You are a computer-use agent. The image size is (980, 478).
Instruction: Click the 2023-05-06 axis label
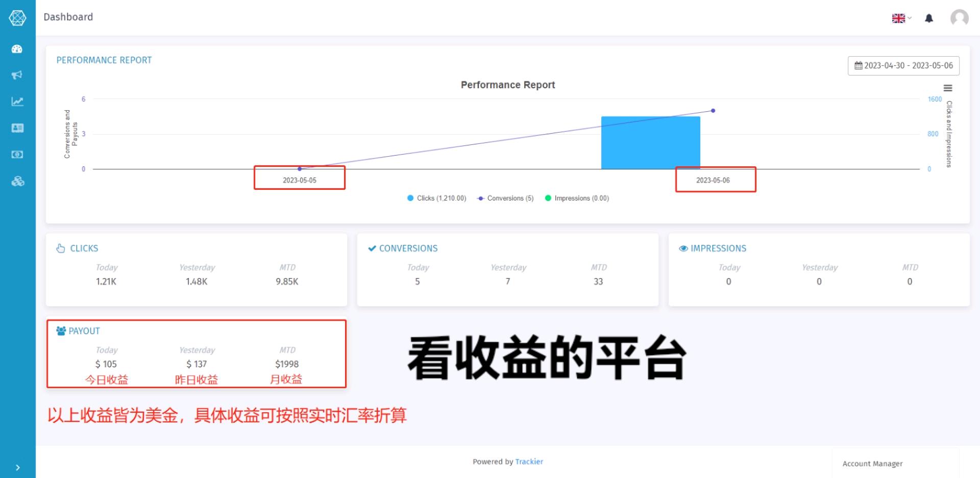pos(713,180)
